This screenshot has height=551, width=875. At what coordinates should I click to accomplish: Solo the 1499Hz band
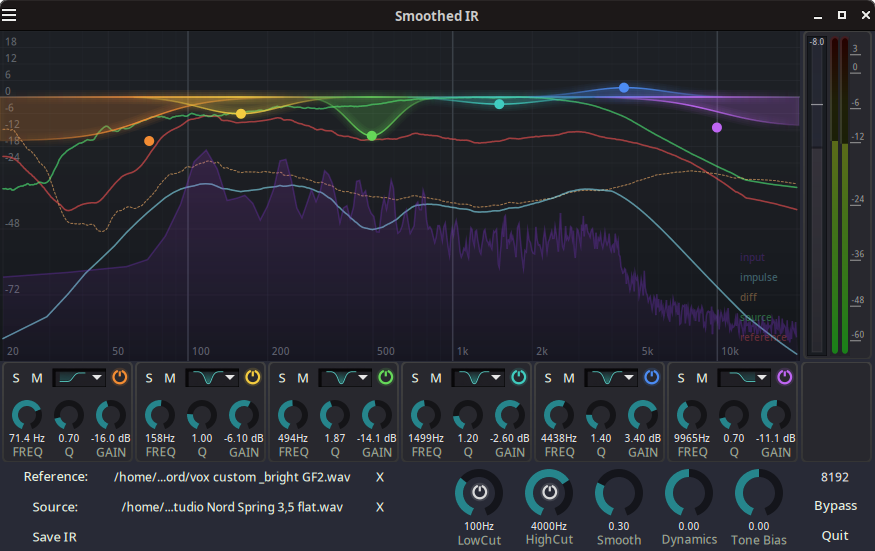(415, 378)
